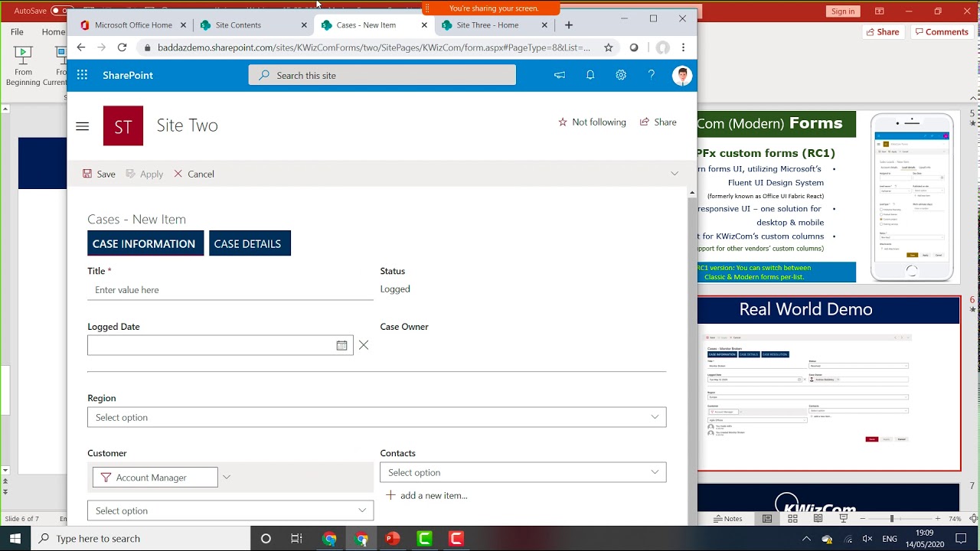Open the SharePoint notifications bell
Image resolution: width=980 pixels, height=551 pixels.
click(x=590, y=75)
